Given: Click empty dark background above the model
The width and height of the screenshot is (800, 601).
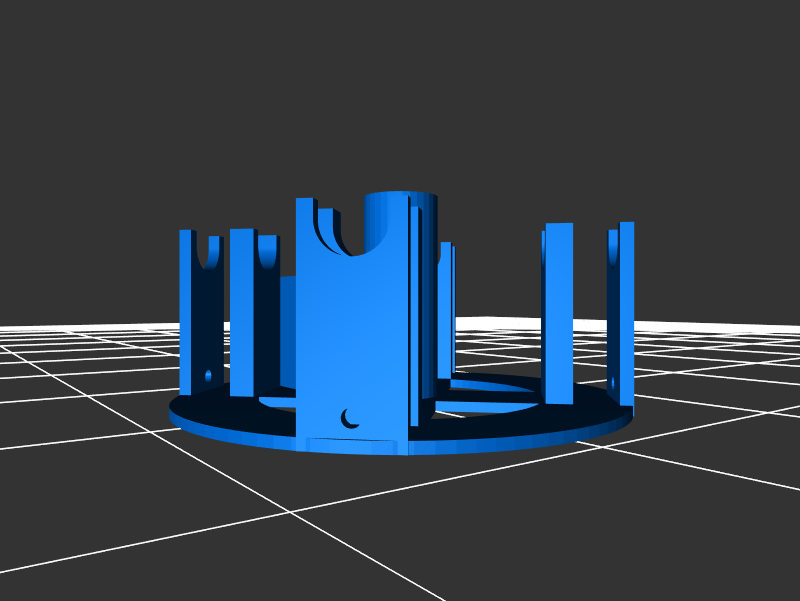Looking at the screenshot, I should click(x=400, y=80).
